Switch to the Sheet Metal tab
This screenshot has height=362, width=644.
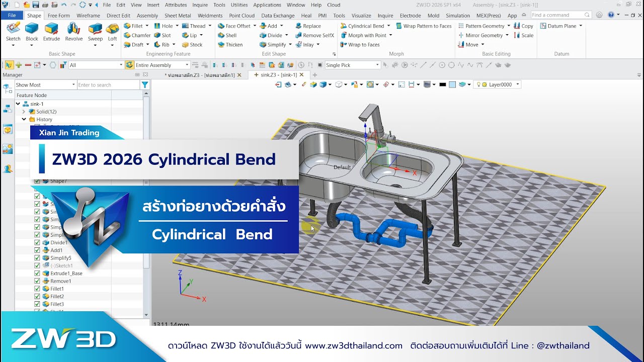[178, 16]
